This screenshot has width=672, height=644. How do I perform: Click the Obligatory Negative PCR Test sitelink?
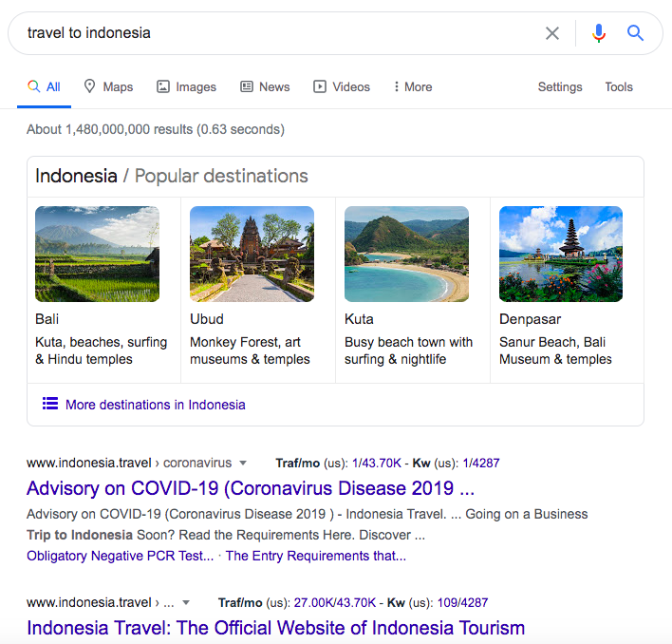[x=120, y=556]
